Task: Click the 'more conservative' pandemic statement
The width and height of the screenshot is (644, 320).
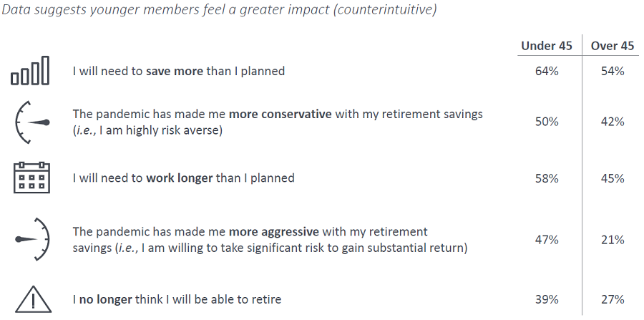Action: tap(278, 122)
